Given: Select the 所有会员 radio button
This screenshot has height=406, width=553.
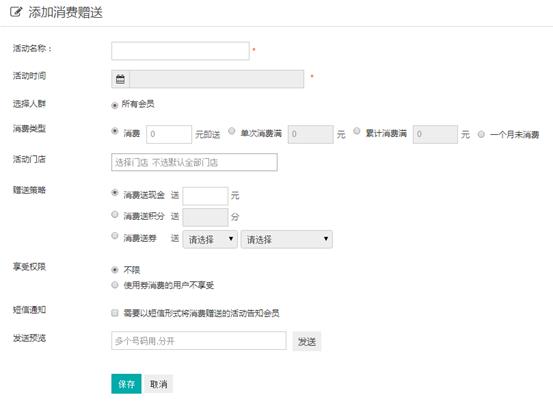Looking at the screenshot, I should 115,105.
